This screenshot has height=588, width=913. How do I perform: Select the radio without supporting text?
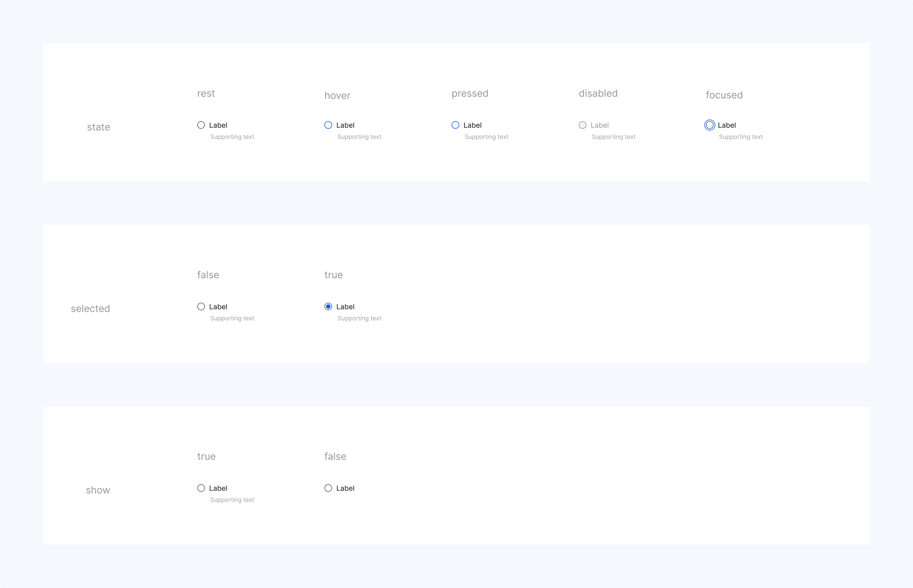[328, 488]
